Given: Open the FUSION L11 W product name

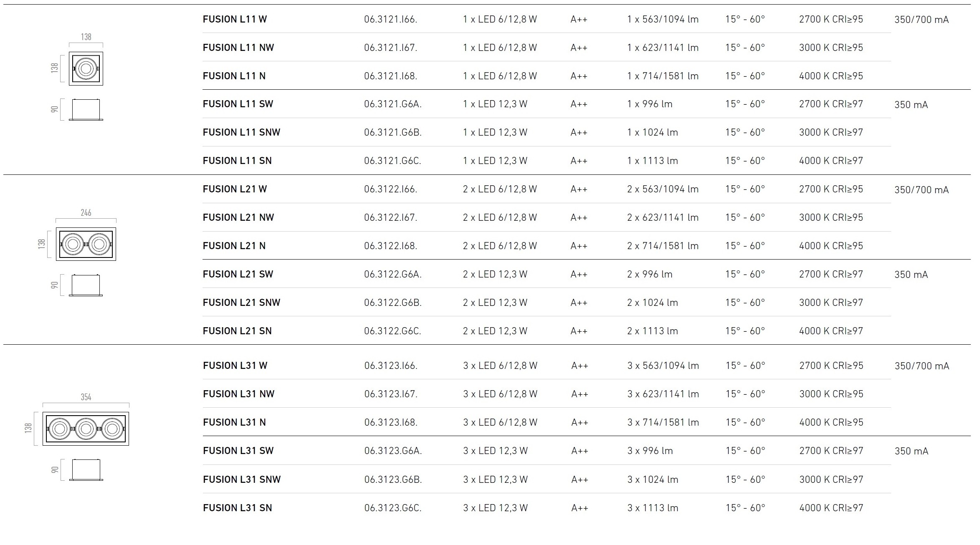Looking at the screenshot, I should (235, 19).
